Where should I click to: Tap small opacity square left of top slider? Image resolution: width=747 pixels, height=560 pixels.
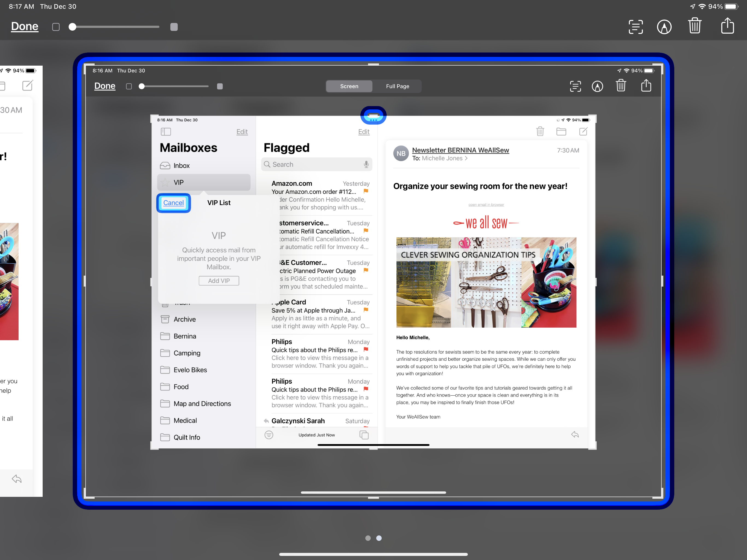tap(56, 27)
